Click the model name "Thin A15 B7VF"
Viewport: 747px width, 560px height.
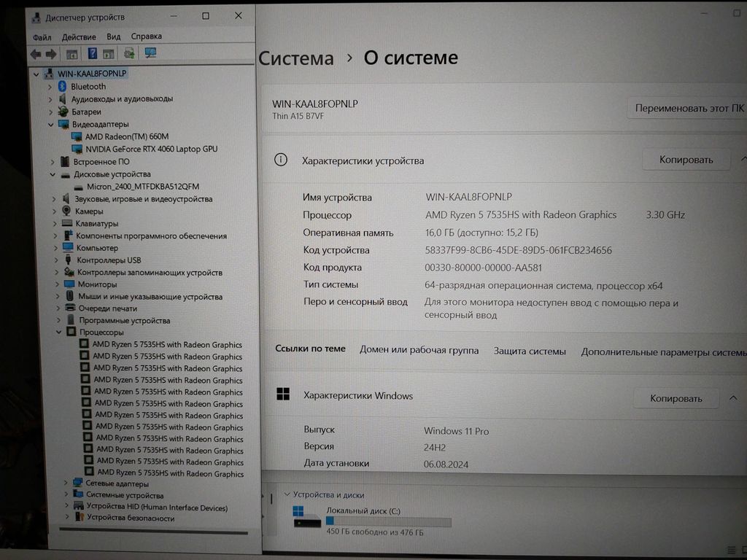pos(298,116)
